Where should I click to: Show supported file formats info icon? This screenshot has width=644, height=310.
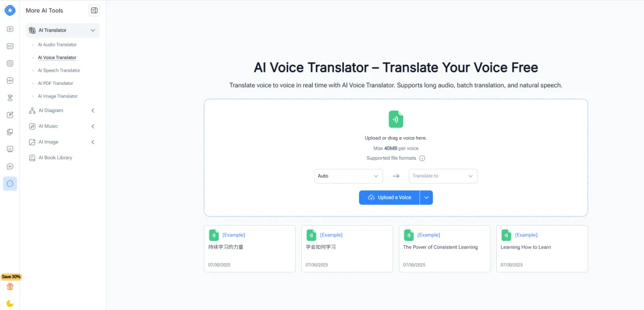[422, 158]
